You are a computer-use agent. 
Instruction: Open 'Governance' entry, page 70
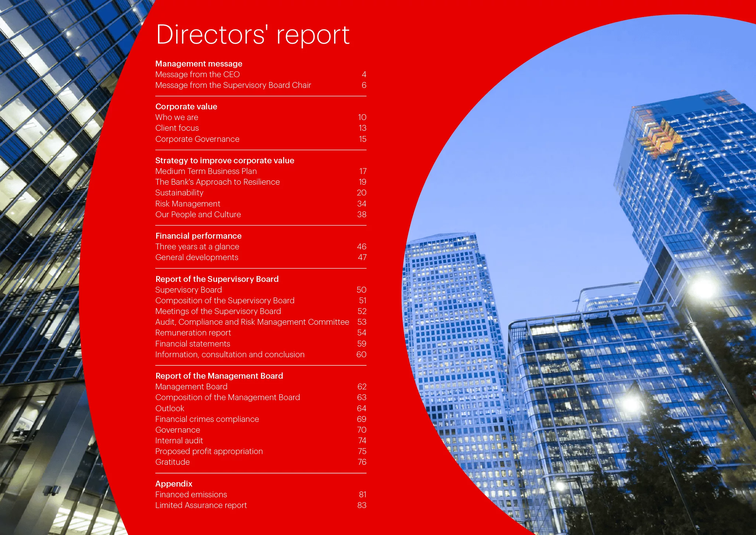coord(261,430)
